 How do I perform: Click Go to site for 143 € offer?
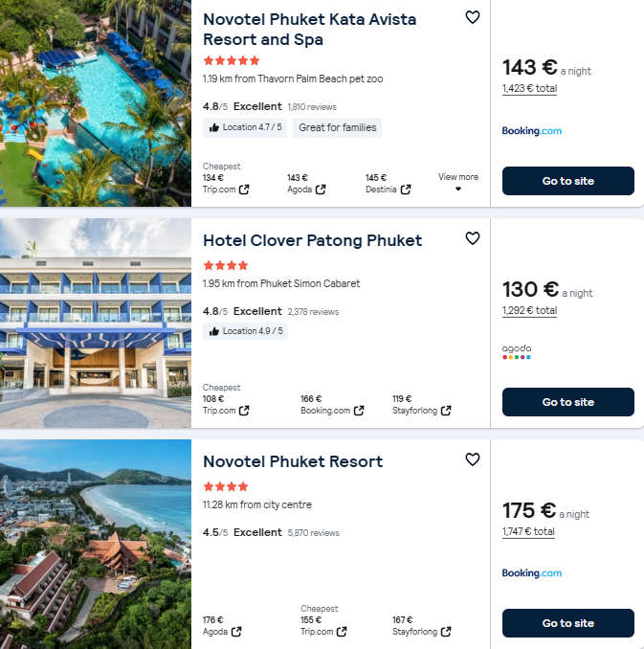click(567, 181)
